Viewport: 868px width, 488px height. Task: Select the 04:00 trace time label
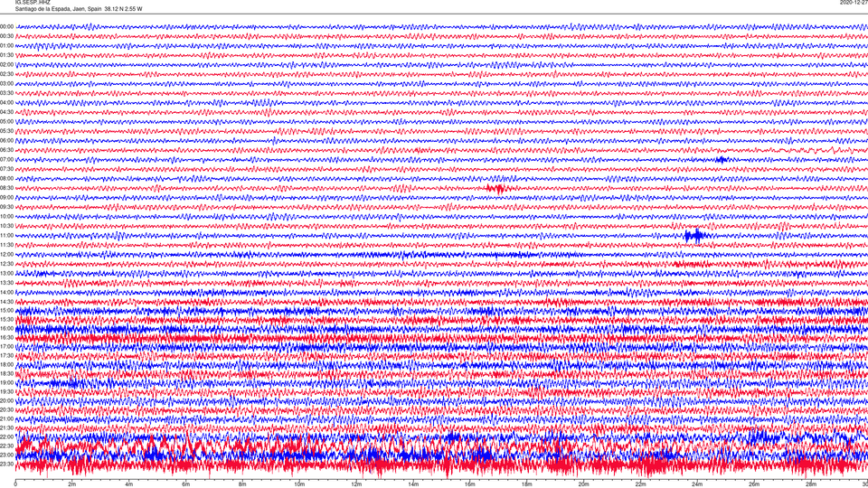click(x=6, y=102)
